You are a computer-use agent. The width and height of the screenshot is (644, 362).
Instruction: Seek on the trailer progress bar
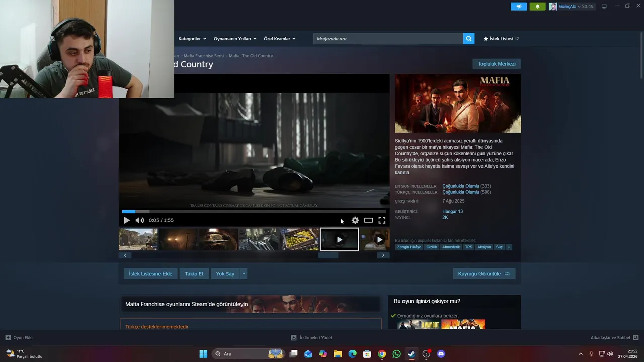click(254, 211)
